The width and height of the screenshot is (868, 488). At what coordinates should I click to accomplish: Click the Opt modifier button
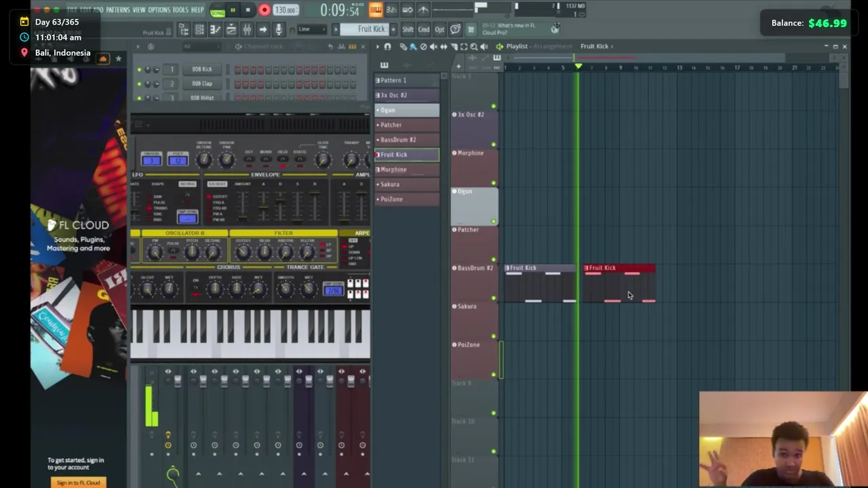click(439, 29)
